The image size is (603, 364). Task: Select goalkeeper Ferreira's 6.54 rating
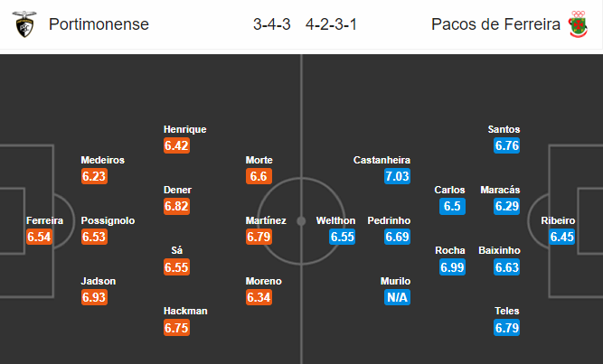tap(39, 237)
